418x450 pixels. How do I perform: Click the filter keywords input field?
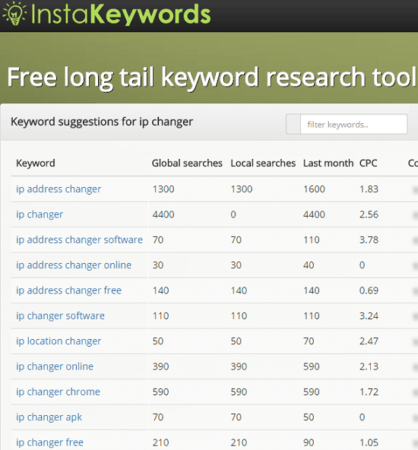(354, 124)
